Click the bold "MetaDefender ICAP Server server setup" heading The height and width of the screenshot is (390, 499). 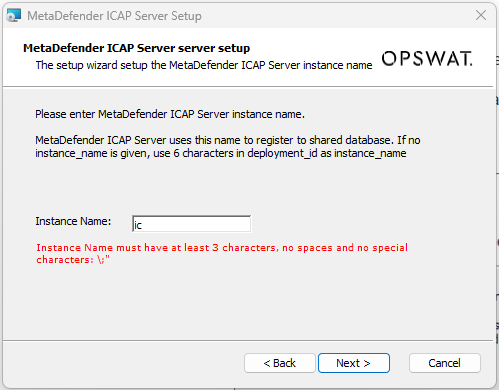[136, 48]
